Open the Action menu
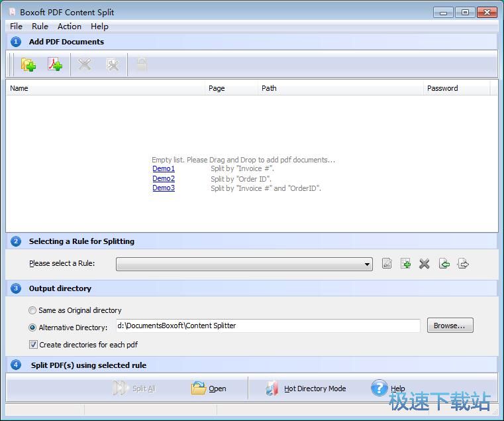 [70, 27]
